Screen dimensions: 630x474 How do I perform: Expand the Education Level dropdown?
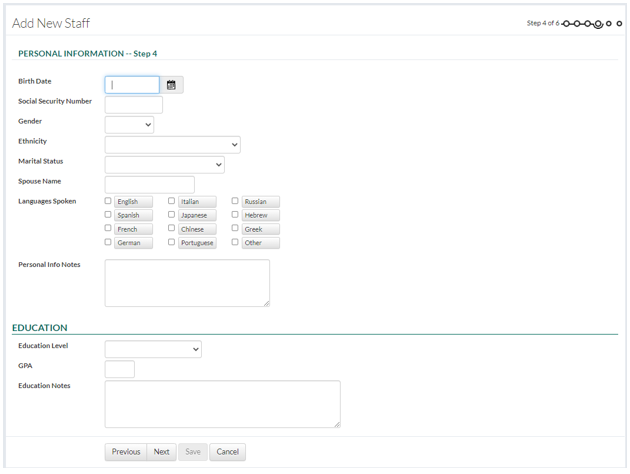(153, 349)
